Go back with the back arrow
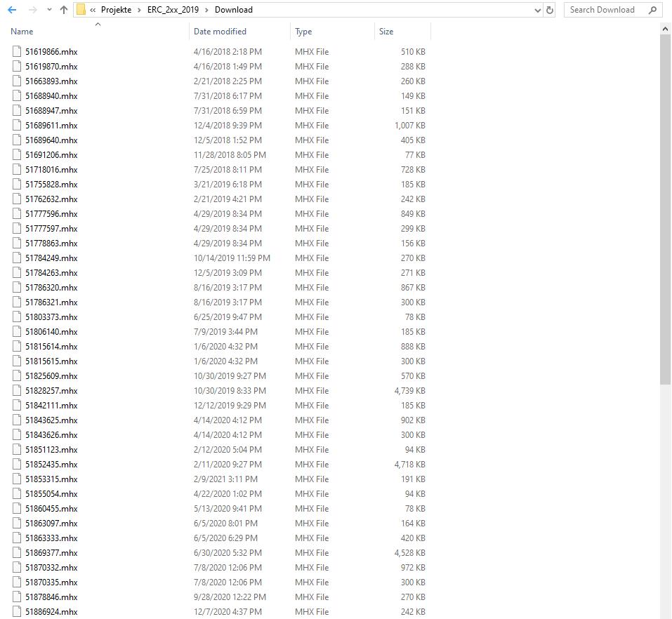The height and width of the screenshot is (619, 672). pyautogui.click(x=12, y=10)
